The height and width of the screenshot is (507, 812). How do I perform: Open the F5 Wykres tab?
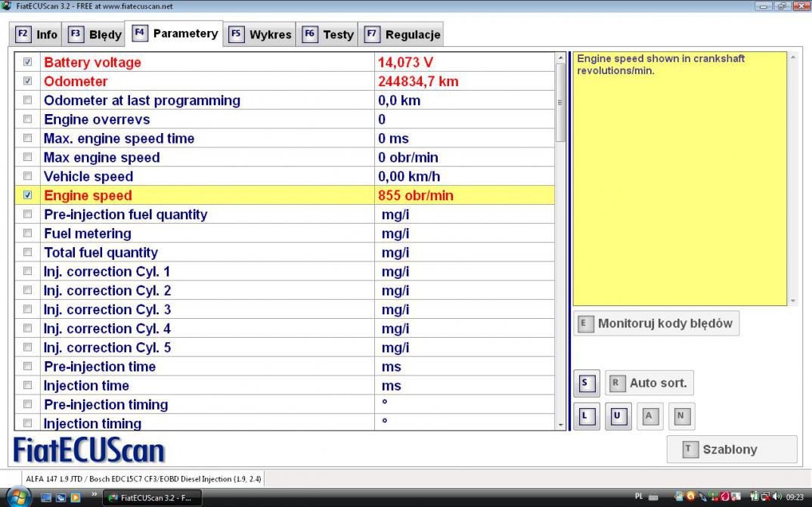pos(259,35)
